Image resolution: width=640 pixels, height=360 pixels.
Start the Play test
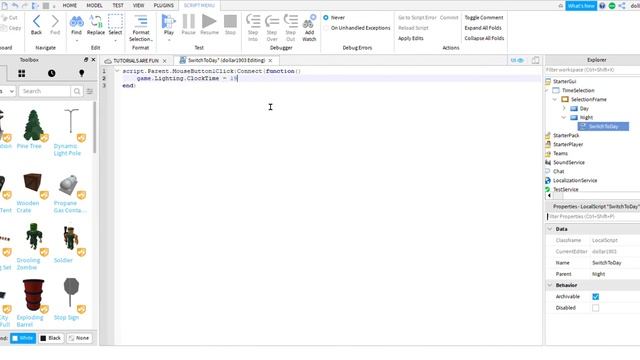point(169,21)
